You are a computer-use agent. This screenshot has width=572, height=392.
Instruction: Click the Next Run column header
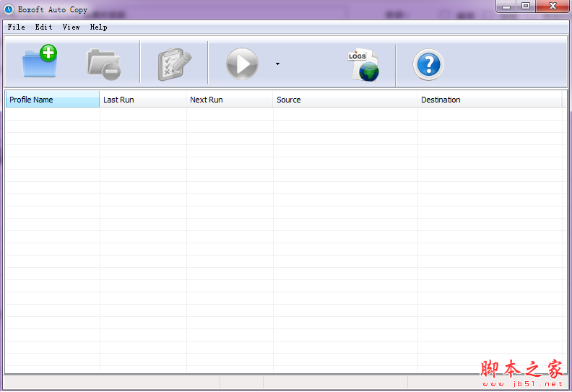click(x=229, y=100)
